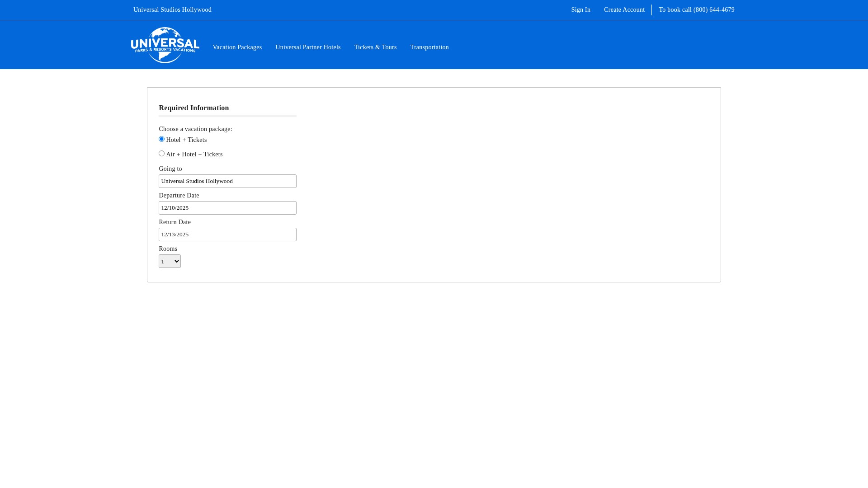Click the Sign In link
Image resolution: width=868 pixels, height=488 pixels.
[x=580, y=10]
